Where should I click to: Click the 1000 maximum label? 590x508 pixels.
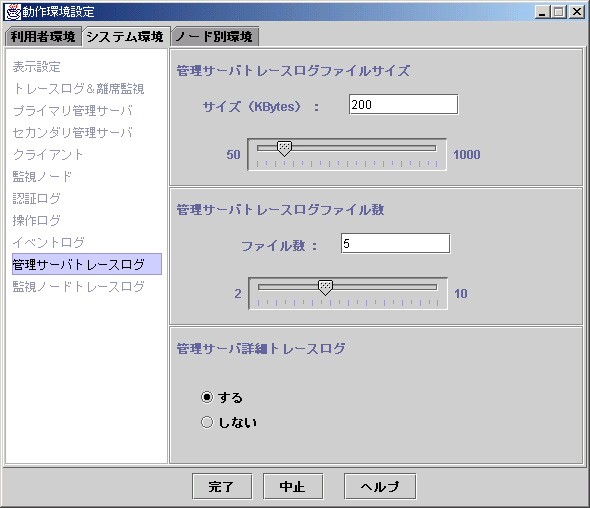coord(467,155)
